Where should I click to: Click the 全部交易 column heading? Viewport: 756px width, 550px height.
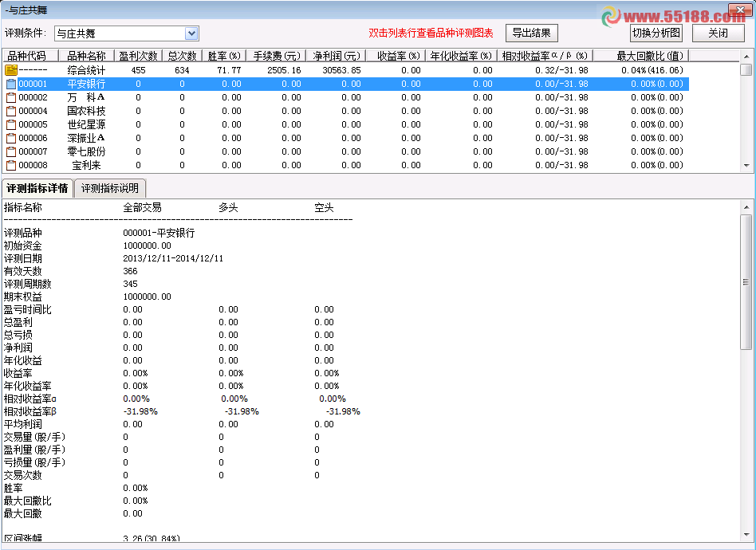pyautogui.click(x=142, y=208)
